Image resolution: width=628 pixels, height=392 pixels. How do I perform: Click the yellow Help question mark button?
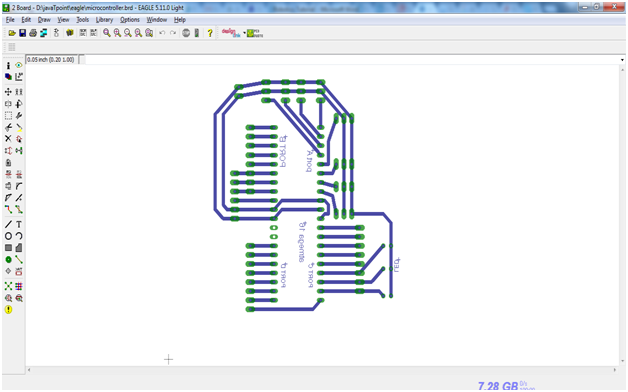click(x=209, y=33)
